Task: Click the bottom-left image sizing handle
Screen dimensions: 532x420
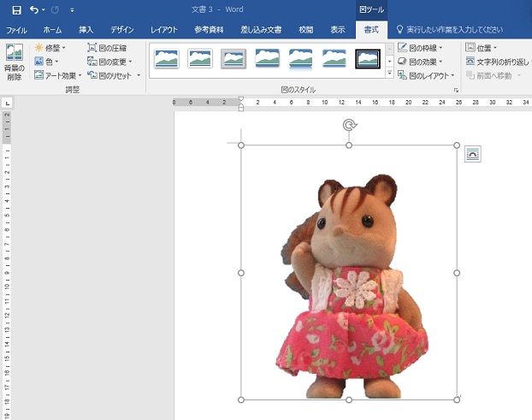Action: [241, 400]
